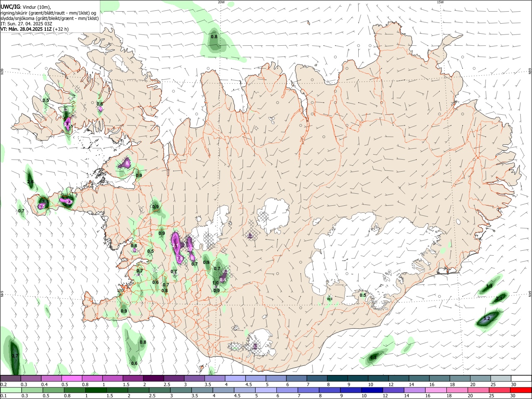This screenshot has height=399, width=532.
Task: Click the round Hofsjökull glacier in central Iceland
Action: click(273, 216)
